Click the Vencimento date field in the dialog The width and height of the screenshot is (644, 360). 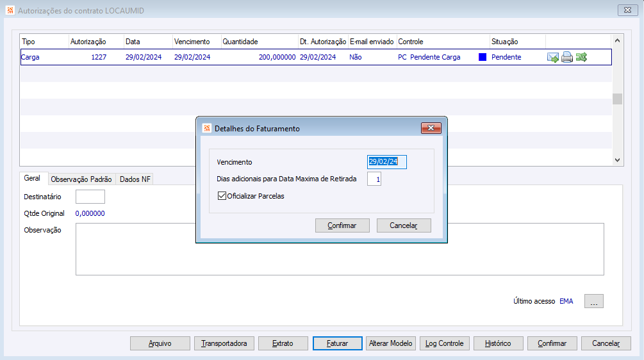pyautogui.click(x=387, y=161)
